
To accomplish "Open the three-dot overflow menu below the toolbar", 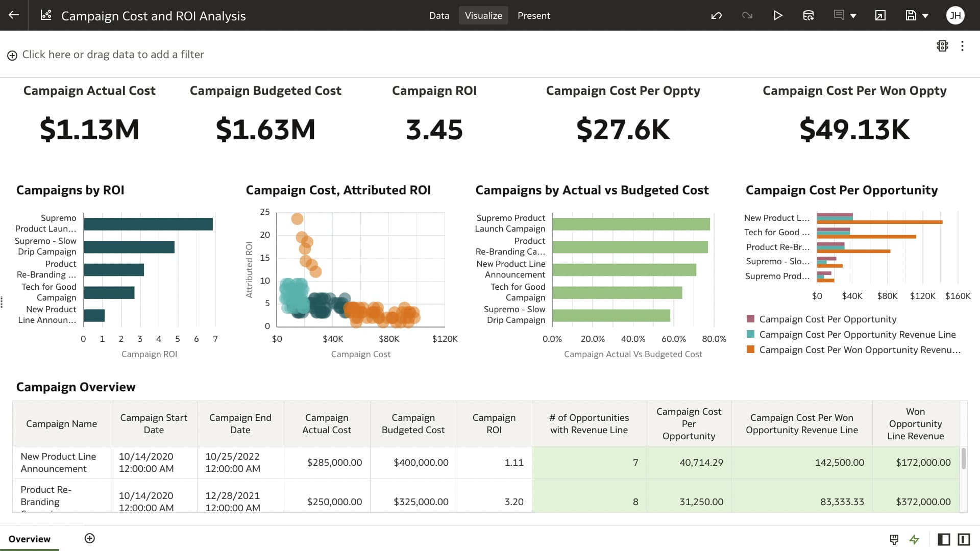I will click(x=963, y=46).
